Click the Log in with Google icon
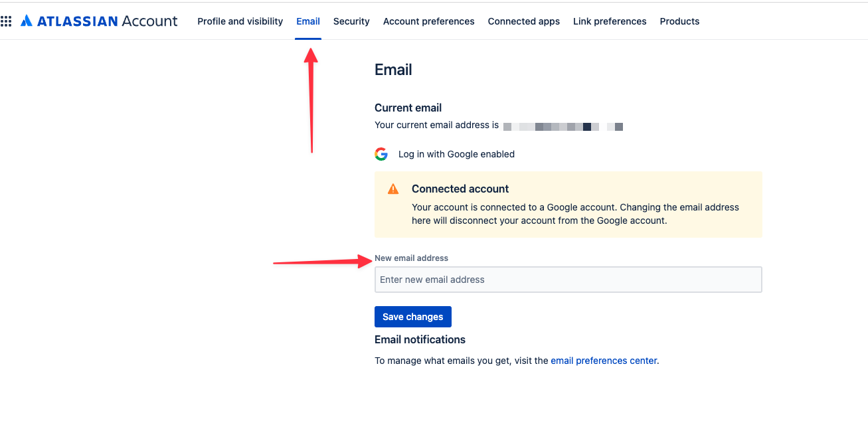 coord(381,153)
